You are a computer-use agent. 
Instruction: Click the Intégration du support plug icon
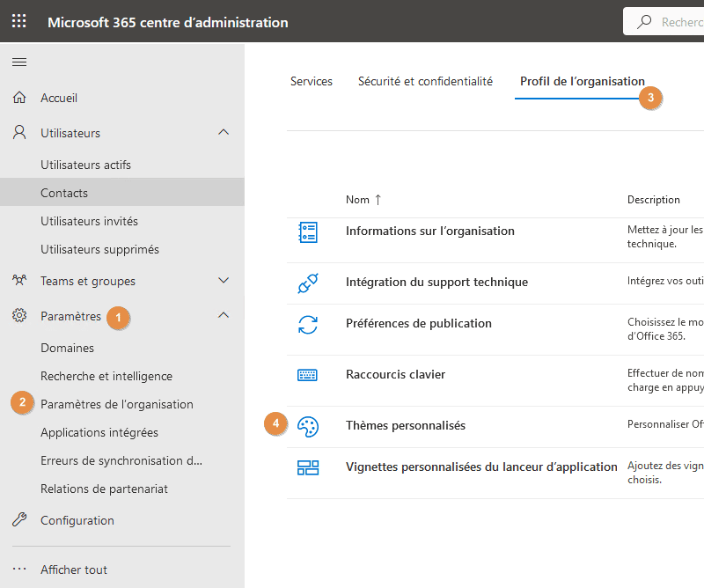pyautogui.click(x=307, y=283)
